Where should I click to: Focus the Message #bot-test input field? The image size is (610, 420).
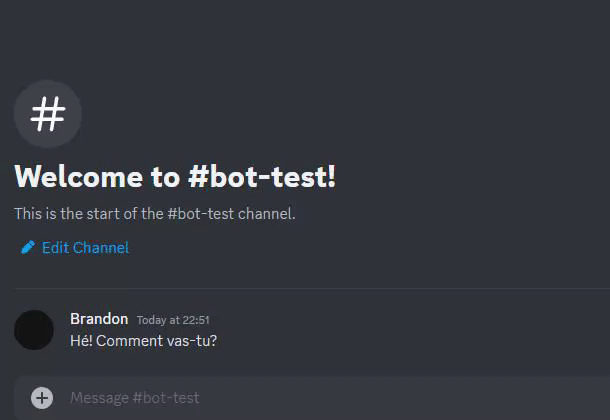click(x=335, y=398)
